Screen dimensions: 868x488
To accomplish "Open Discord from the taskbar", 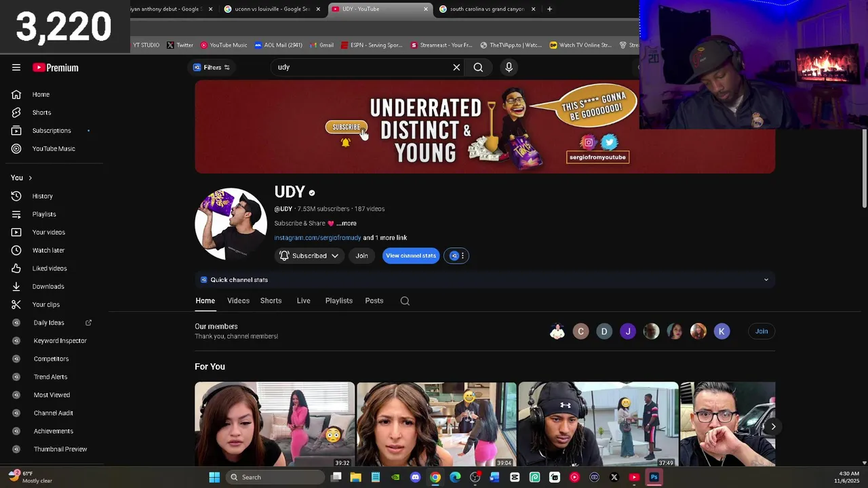I will 415,477.
